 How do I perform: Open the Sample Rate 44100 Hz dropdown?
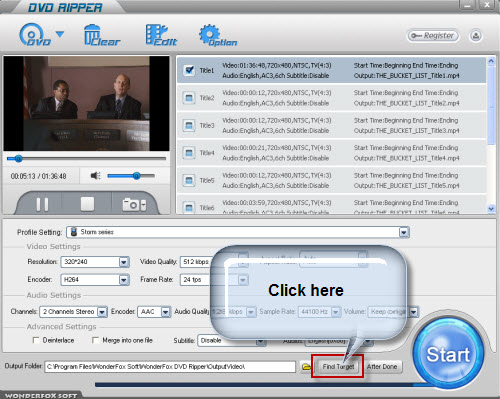coord(336,312)
